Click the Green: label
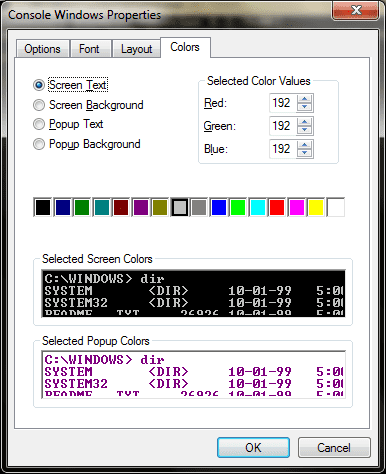This screenshot has width=386, height=474. tap(220, 126)
